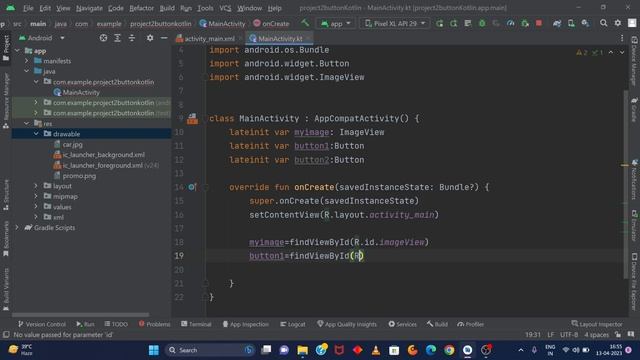Open Version Control tool window
The width and height of the screenshot is (640, 360).
coord(42,324)
